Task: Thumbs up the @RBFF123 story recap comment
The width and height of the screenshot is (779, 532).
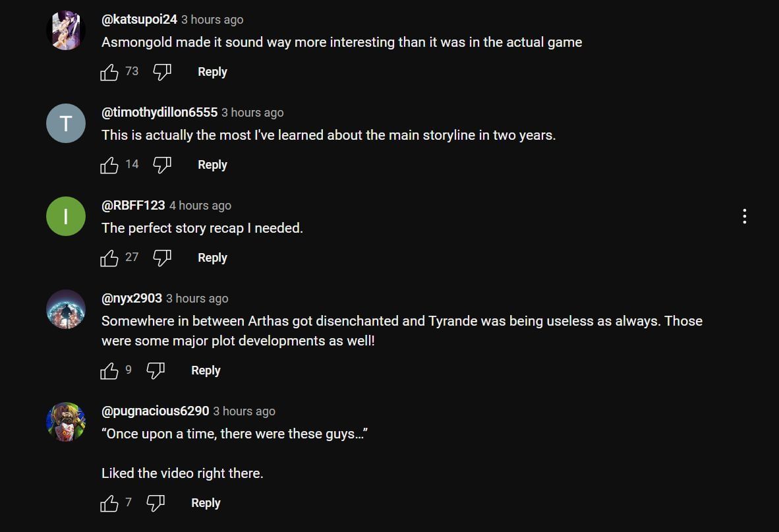Action: click(x=109, y=258)
